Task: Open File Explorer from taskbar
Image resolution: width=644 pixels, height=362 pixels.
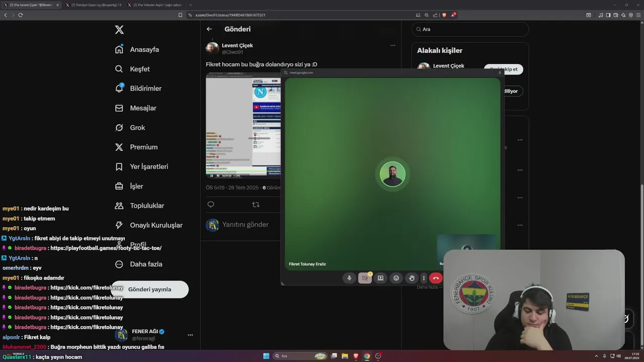Action: (345, 356)
